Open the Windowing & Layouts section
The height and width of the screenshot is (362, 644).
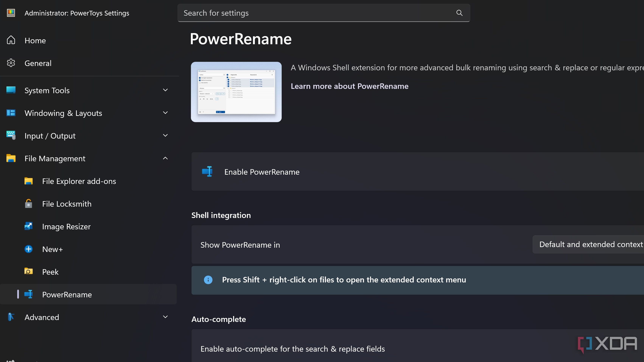click(165, 113)
